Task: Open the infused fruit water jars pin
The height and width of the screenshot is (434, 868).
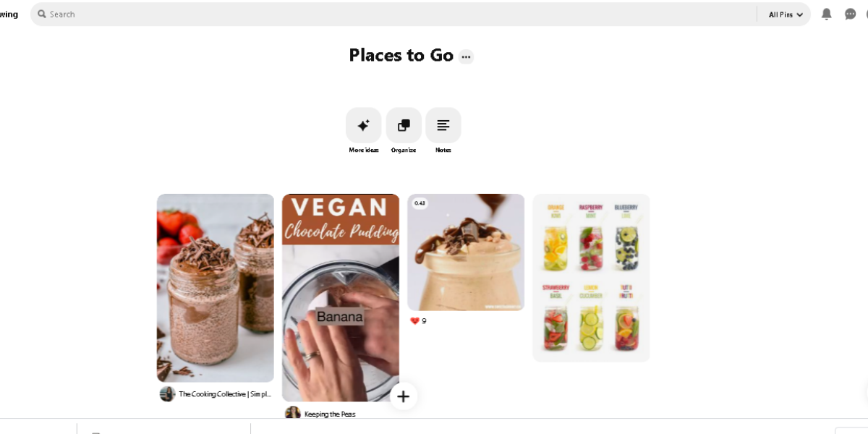Action: point(591,278)
